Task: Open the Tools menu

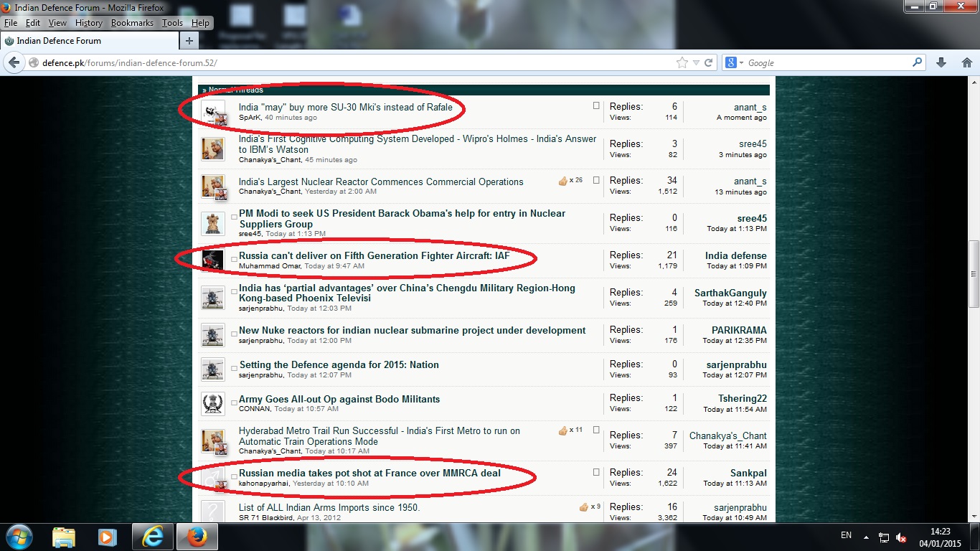Action: tap(172, 23)
